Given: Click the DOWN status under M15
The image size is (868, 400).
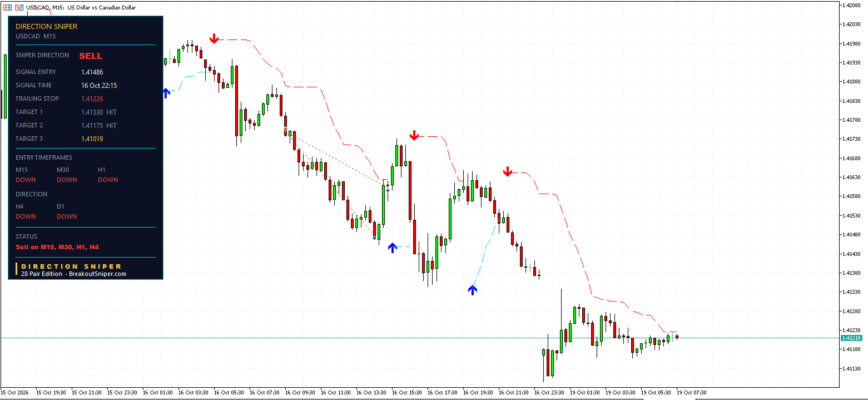Looking at the screenshot, I should pyautogui.click(x=26, y=180).
